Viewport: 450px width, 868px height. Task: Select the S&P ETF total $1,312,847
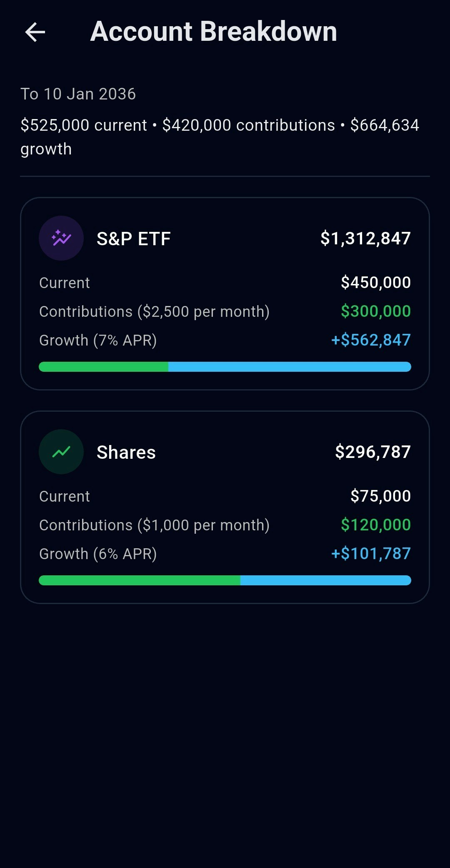(365, 239)
